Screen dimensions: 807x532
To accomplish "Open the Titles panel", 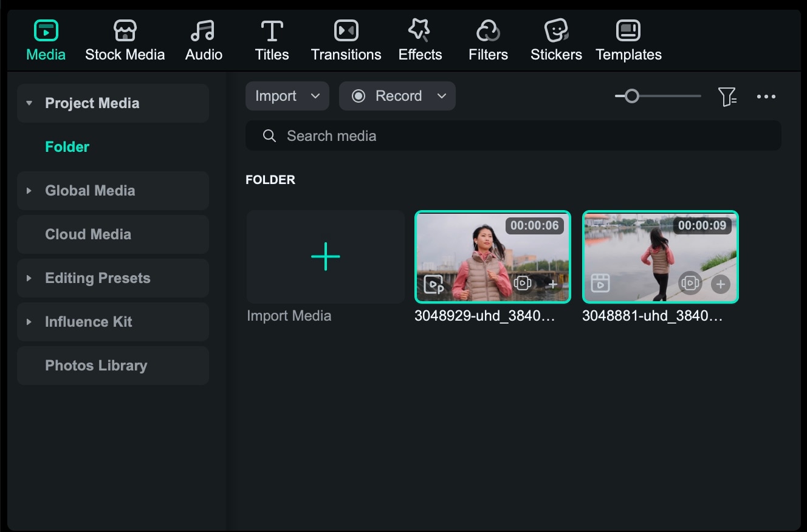I will tap(272, 39).
